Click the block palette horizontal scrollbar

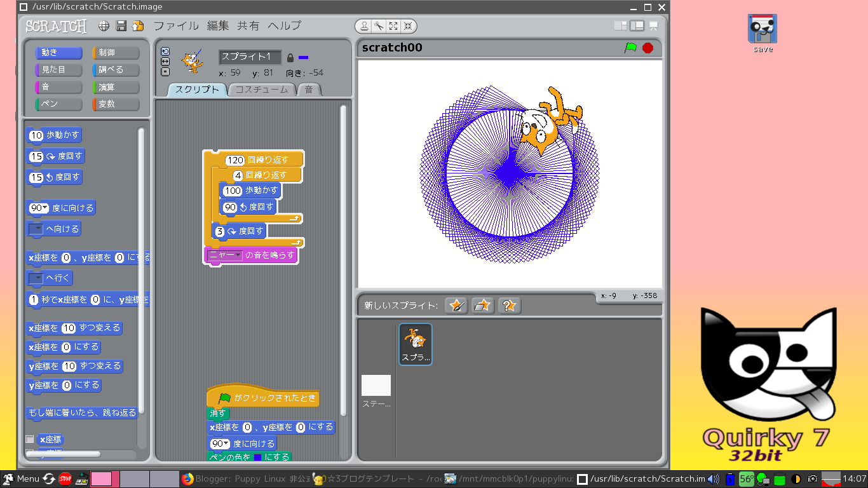[x=62, y=454]
